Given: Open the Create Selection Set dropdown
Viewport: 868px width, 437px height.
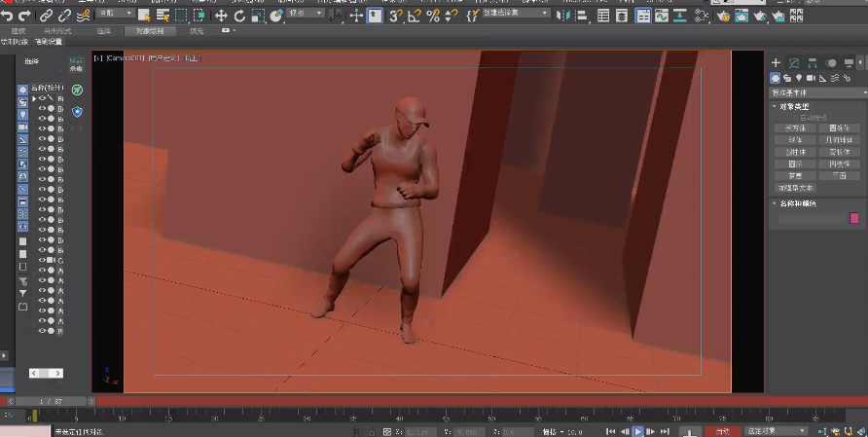Looking at the screenshot, I should click(x=516, y=13).
